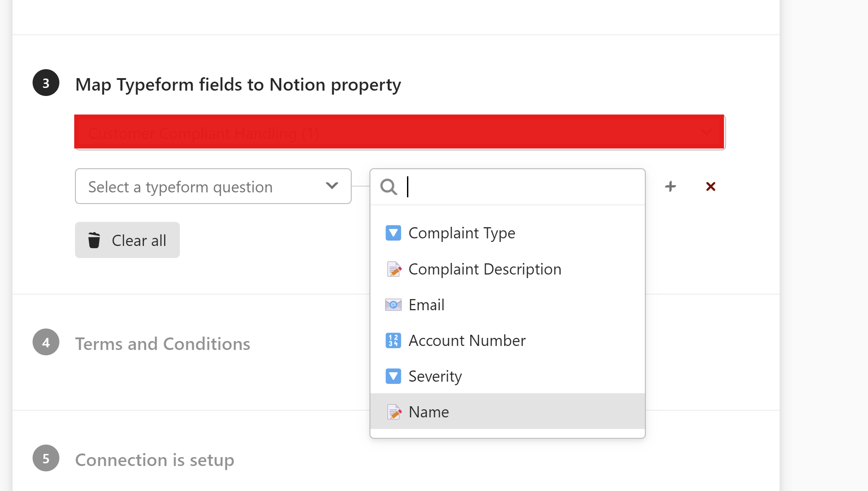Add another field mapping with plus icon

[670, 186]
